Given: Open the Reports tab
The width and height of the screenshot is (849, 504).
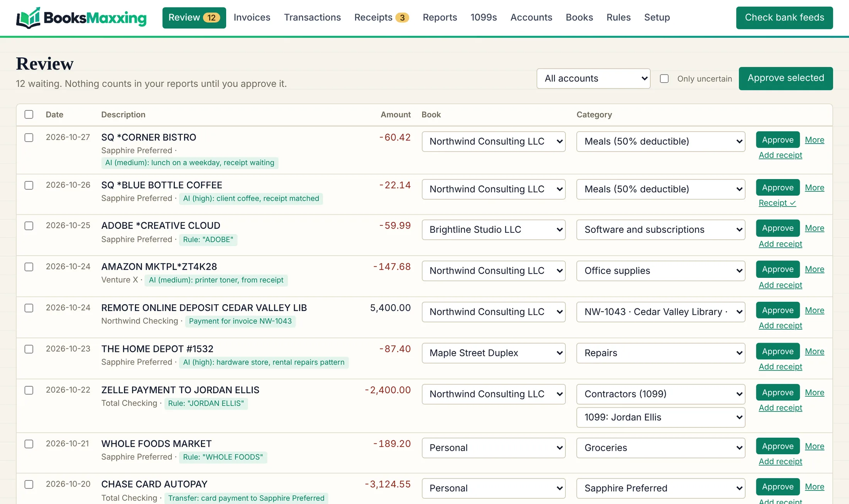Looking at the screenshot, I should pyautogui.click(x=440, y=18).
